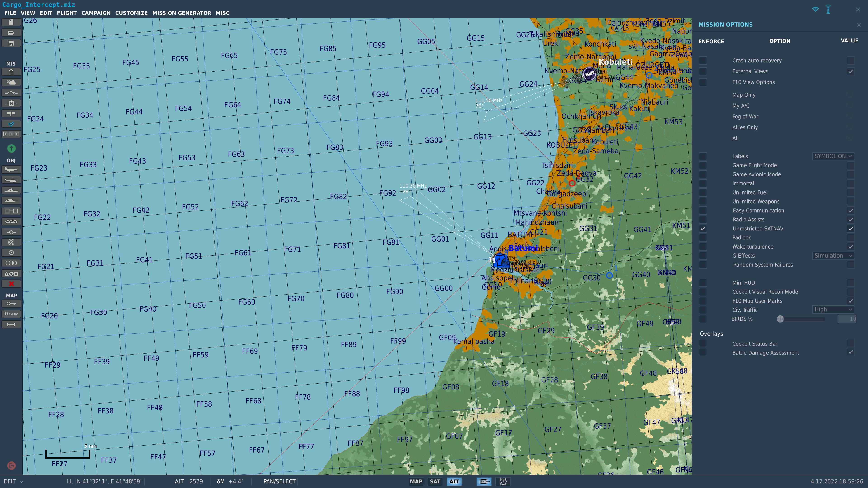
Task: Open the Draw tool panel
Action: 11,314
